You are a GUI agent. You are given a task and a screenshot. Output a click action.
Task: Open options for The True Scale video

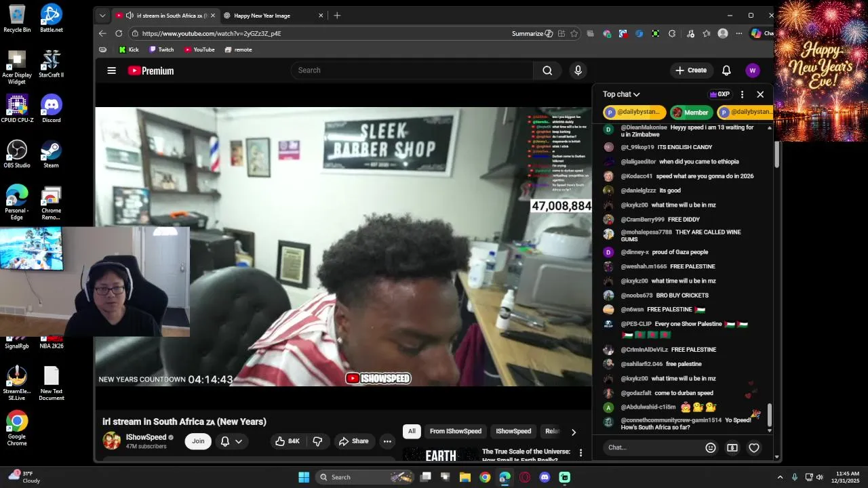coord(580,453)
